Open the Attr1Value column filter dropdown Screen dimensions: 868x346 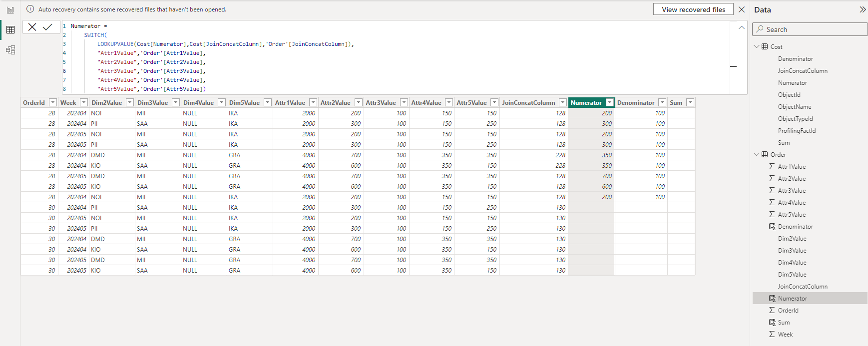tap(313, 102)
